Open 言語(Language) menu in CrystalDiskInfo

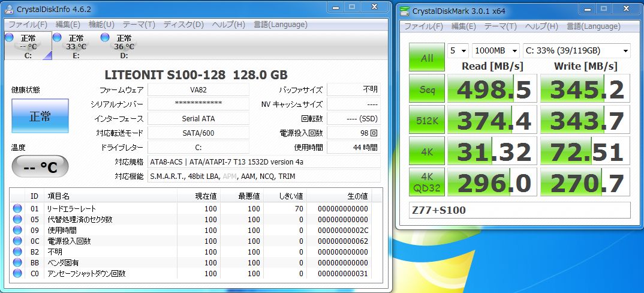(x=281, y=25)
